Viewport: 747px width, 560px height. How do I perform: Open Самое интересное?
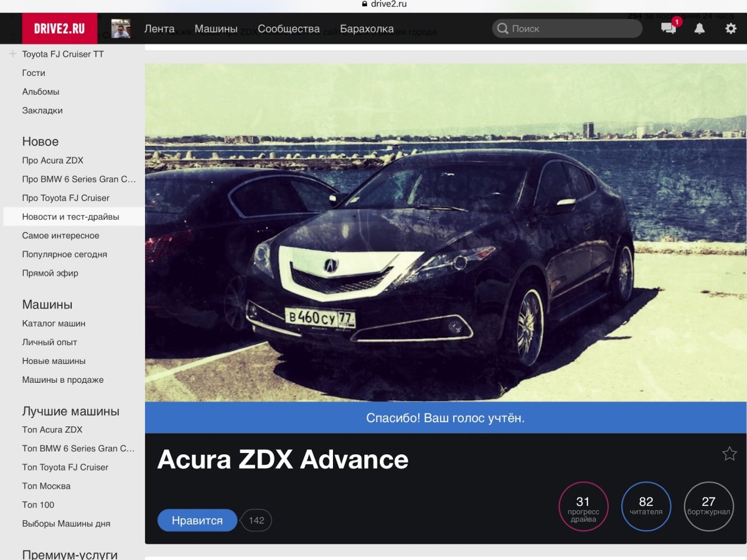[x=60, y=235]
